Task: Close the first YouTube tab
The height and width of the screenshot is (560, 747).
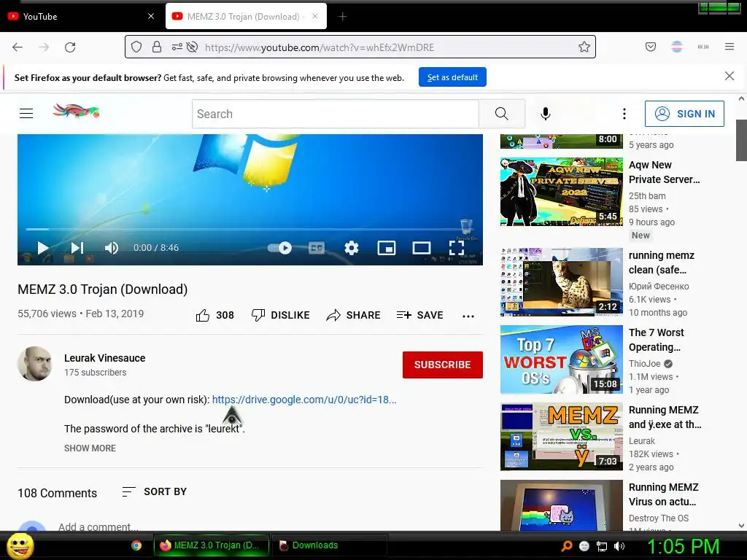Action: coord(151,16)
